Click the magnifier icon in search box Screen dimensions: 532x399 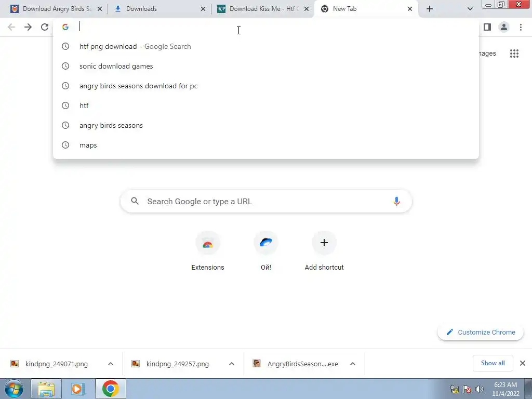point(135,201)
